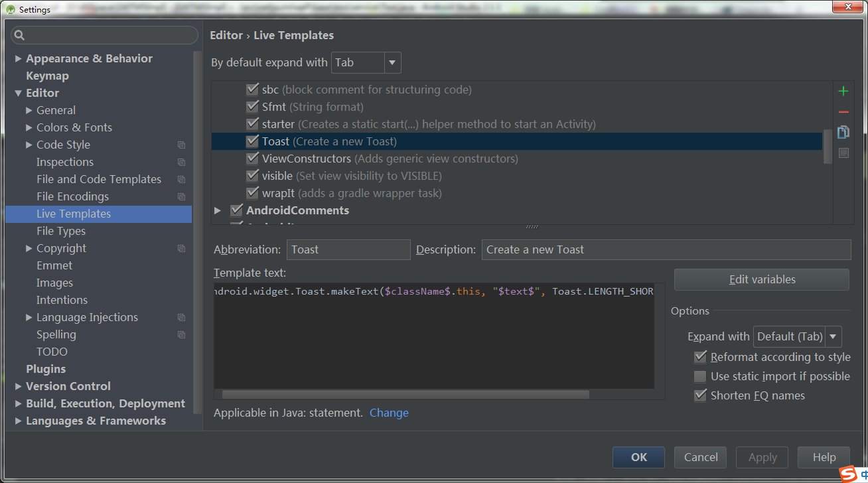Click the Sogou input method tray icon
The image size is (868, 483).
pos(848,474)
